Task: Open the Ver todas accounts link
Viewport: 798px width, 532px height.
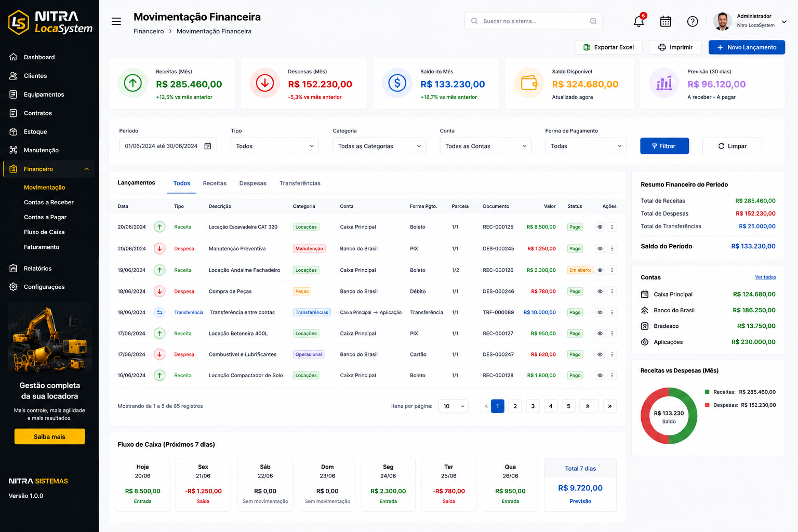Action: 765,277
